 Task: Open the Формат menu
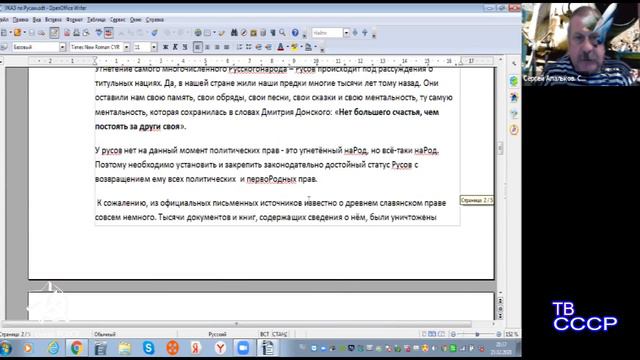pos(74,20)
